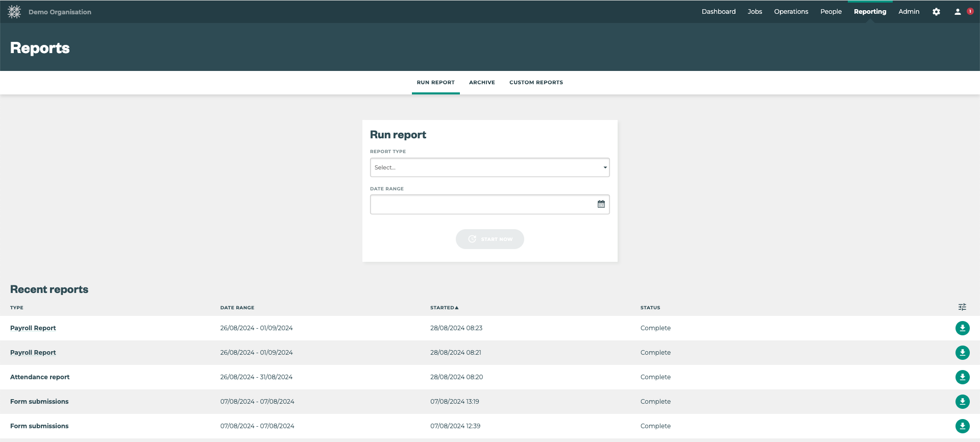Open the date range calendar icon
This screenshot has width=980, height=442.
pyautogui.click(x=601, y=204)
